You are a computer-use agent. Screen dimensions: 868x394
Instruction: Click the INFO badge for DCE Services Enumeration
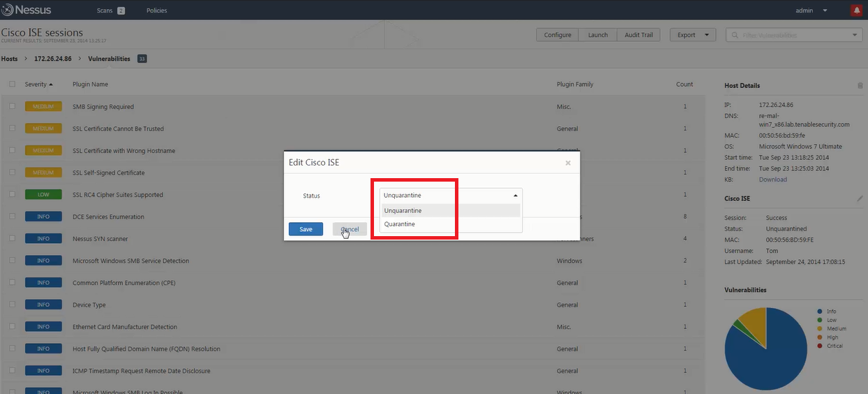43,217
